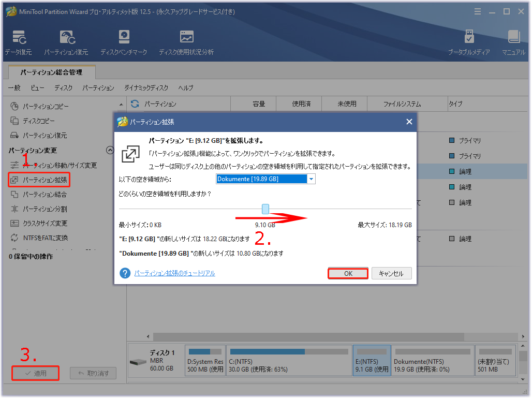Collapse the パーティション変更 section
The height and width of the screenshot is (399, 532).
pyautogui.click(x=110, y=151)
